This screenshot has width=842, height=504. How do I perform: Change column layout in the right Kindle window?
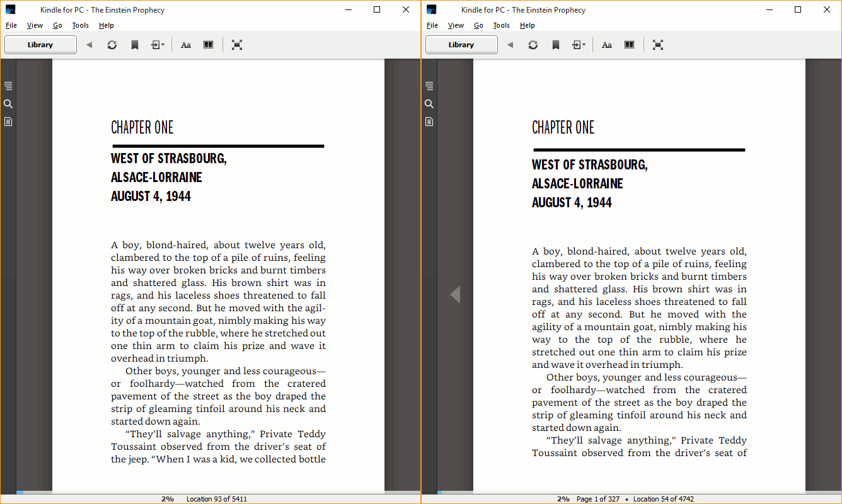click(630, 45)
